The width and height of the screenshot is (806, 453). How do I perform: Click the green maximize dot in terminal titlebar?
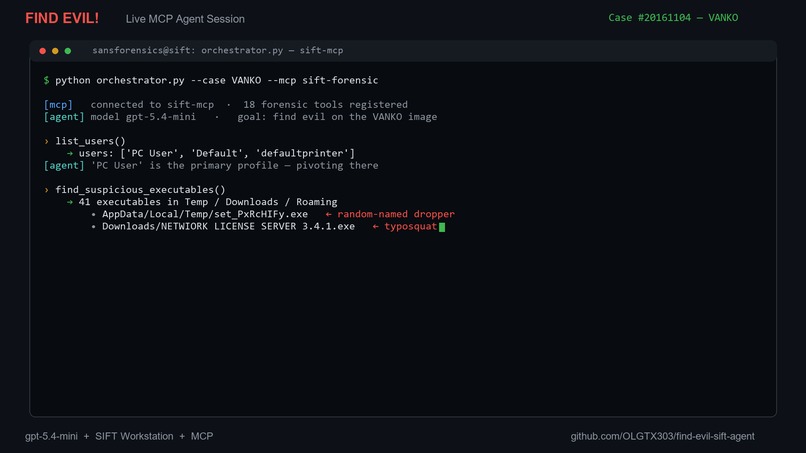click(x=68, y=50)
